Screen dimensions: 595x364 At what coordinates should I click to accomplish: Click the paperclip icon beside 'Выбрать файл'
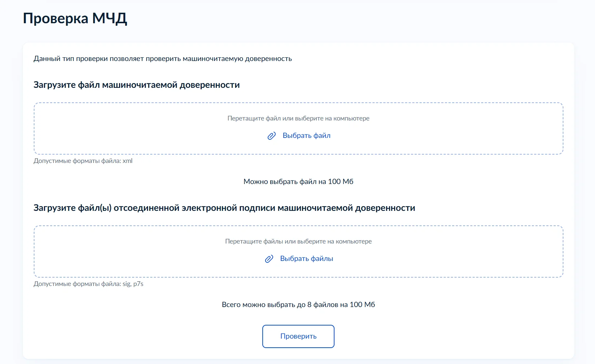[271, 136]
